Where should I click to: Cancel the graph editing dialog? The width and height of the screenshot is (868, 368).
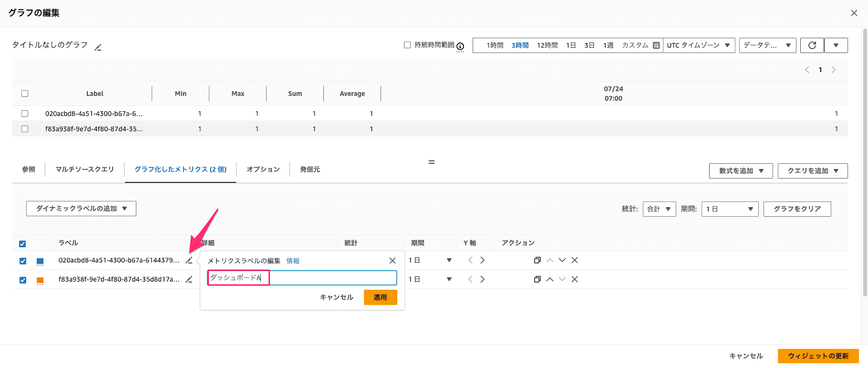coord(746,356)
